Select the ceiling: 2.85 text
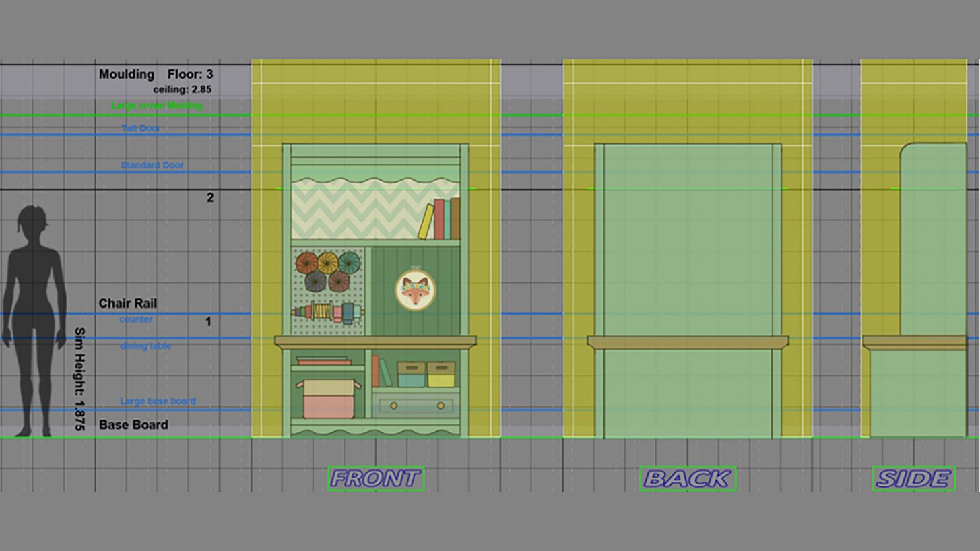The width and height of the screenshot is (980, 551). click(x=183, y=89)
